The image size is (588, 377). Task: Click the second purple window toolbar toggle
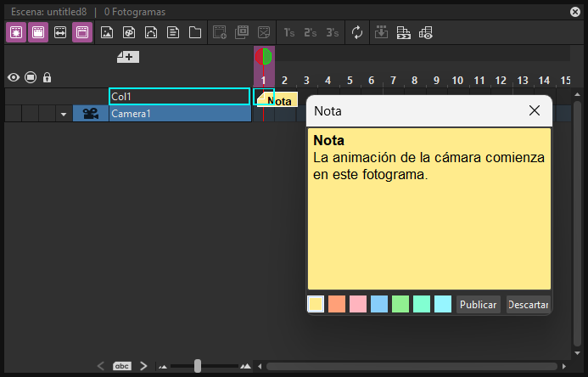coord(38,32)
